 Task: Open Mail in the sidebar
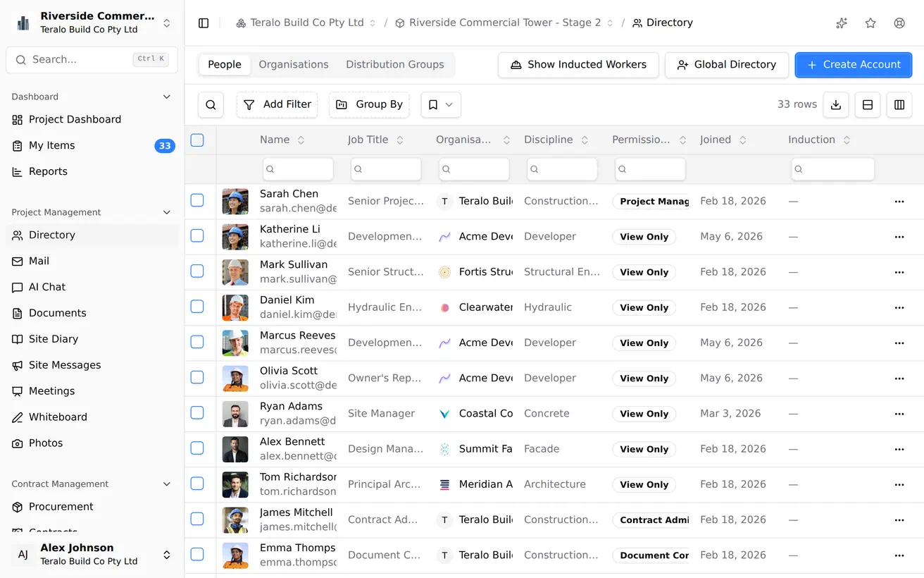pyautogui.click(x=92, y=262)
